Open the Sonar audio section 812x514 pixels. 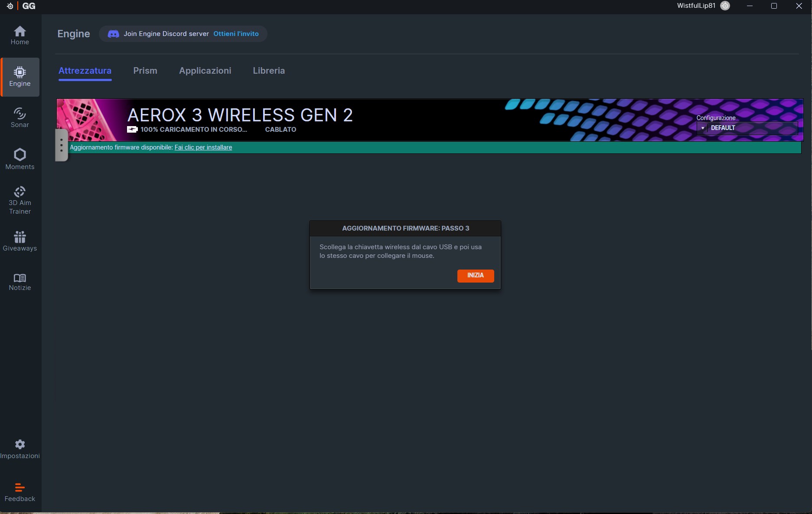[20, 118]
